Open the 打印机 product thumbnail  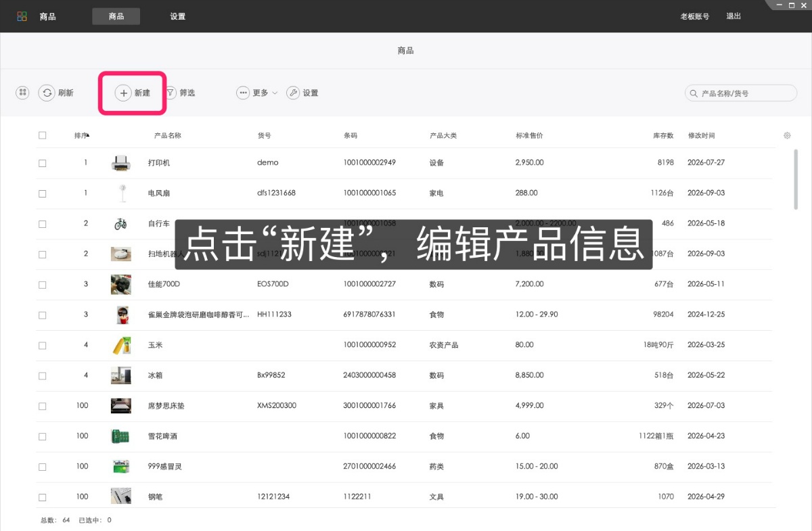[x=121, y=162]
